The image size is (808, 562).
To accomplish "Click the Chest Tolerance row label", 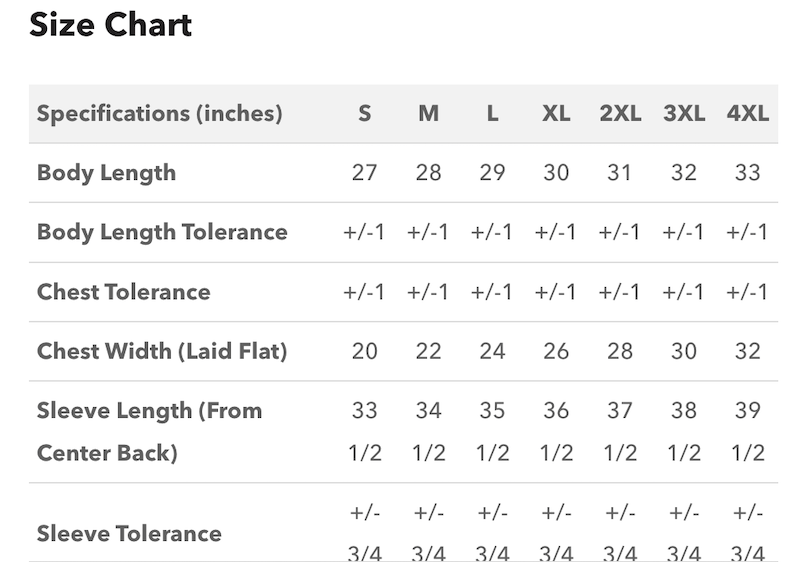I will pos(124,292).
